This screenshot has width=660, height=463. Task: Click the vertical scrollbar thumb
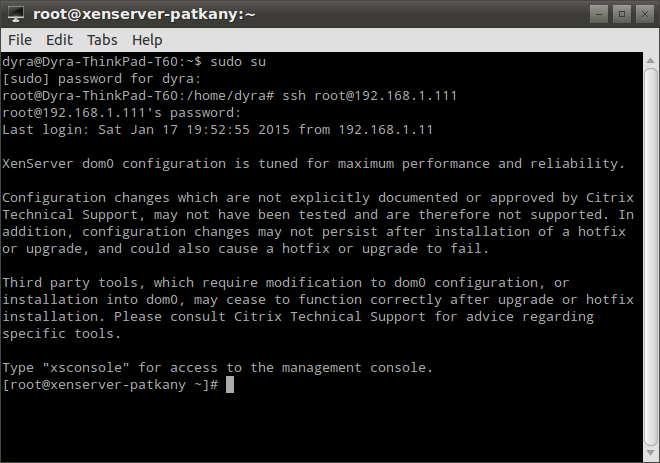click(651, 257)
